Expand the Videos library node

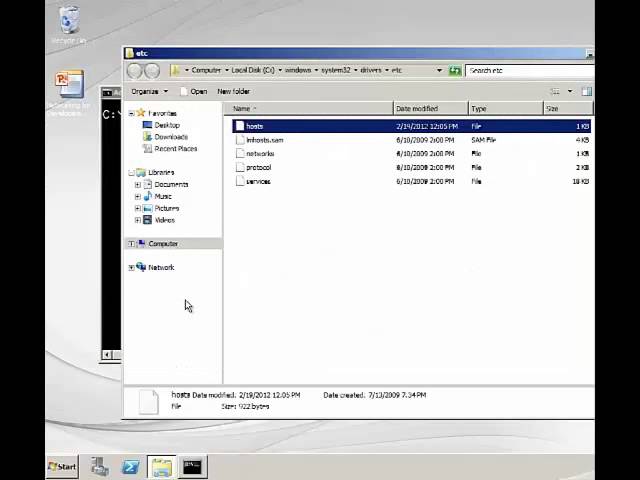click(138, 220)
